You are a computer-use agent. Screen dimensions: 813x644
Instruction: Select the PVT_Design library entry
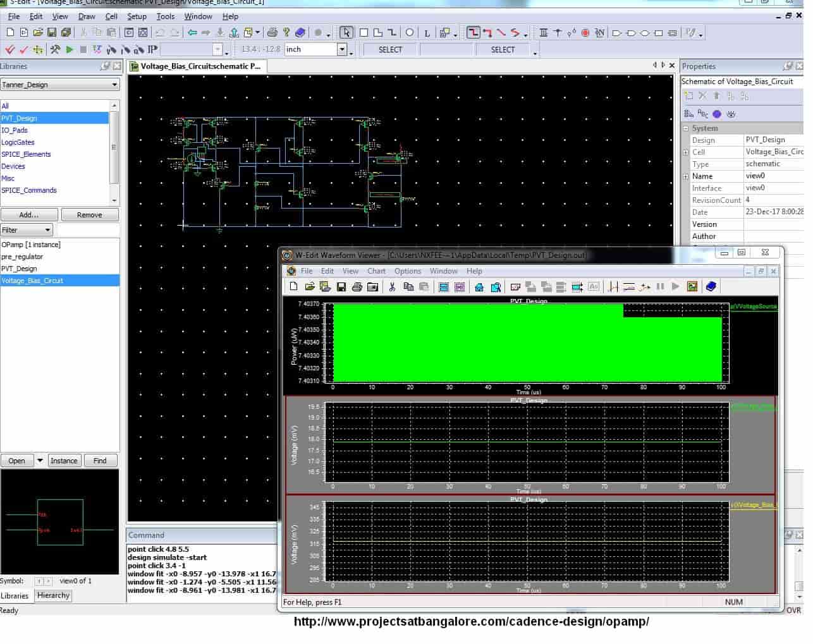click(55, 118)
